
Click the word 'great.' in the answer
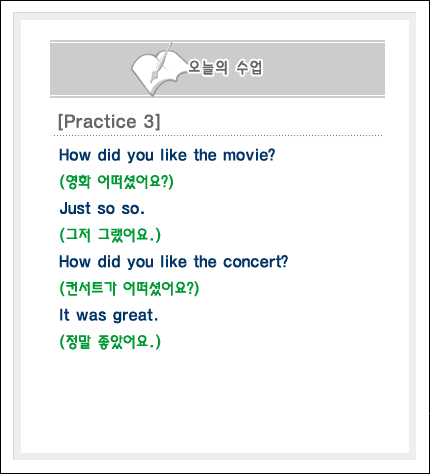coord(135,315)
